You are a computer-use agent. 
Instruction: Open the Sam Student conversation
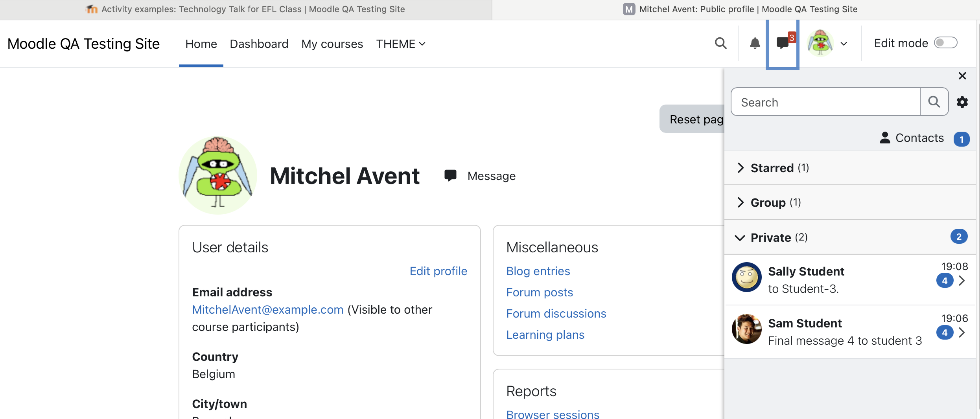[x=849, y=332]
